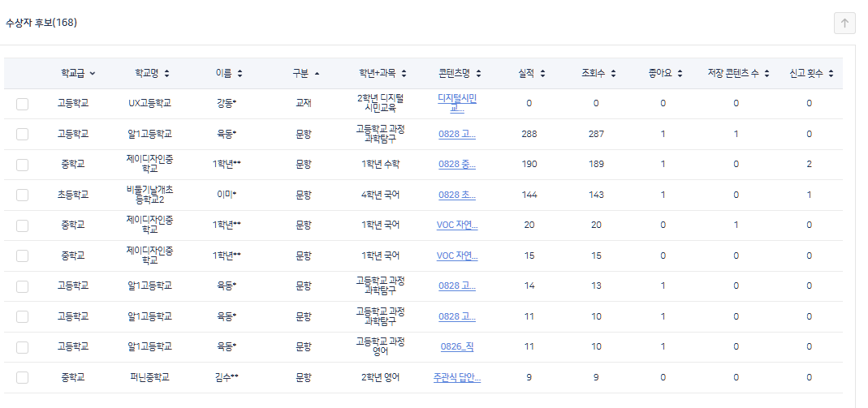Sort by 조회수 column sort icon
The image size is (868, 408).
613,74
